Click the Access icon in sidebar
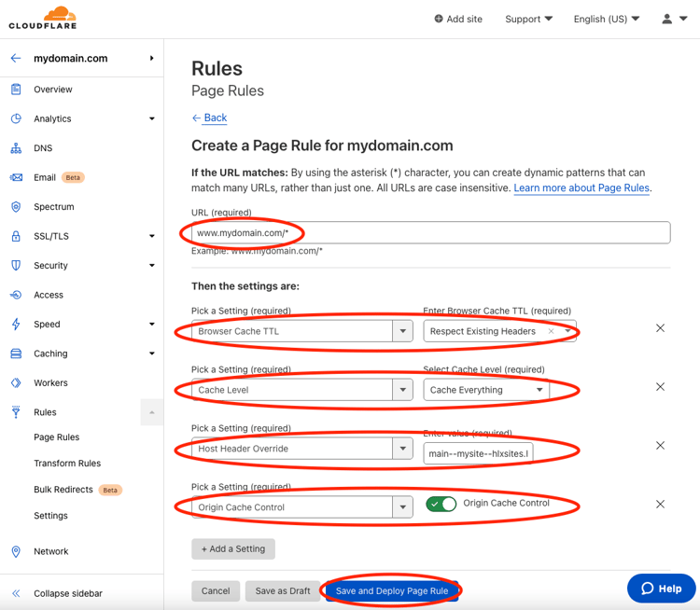Viewport: 700px width, 610px height. click(16, 295)
